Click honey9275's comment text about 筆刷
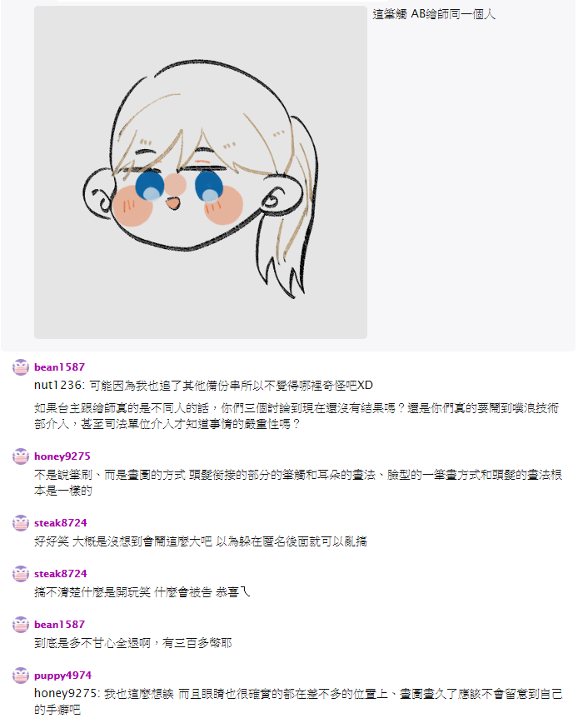Viewport: 578px width, 728px height. coord(298,483)
